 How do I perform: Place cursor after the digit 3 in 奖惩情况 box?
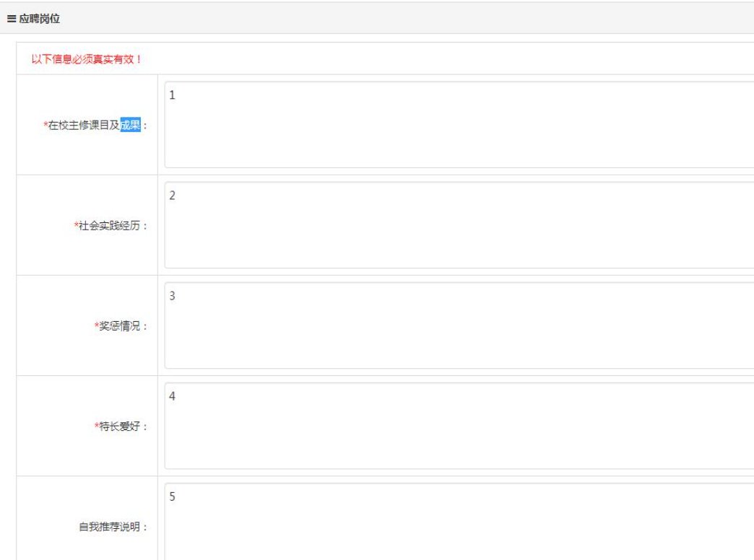[177, 296]
